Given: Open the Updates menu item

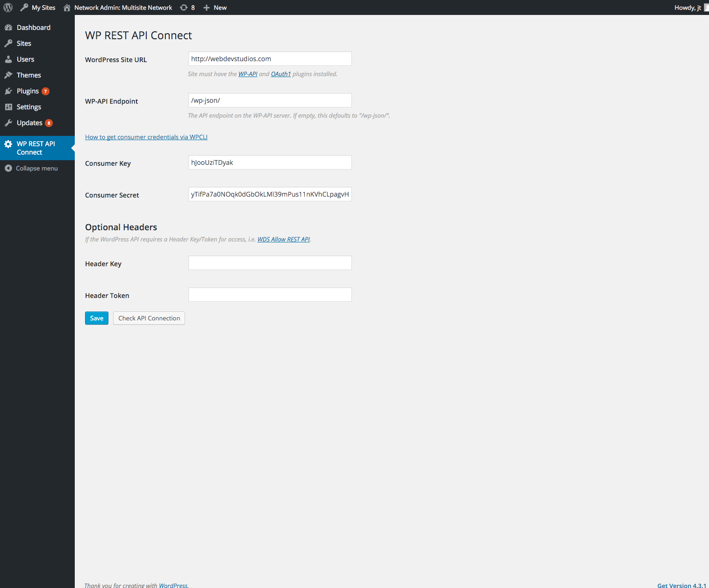Looking at the screenshot, I should point(37,123).
